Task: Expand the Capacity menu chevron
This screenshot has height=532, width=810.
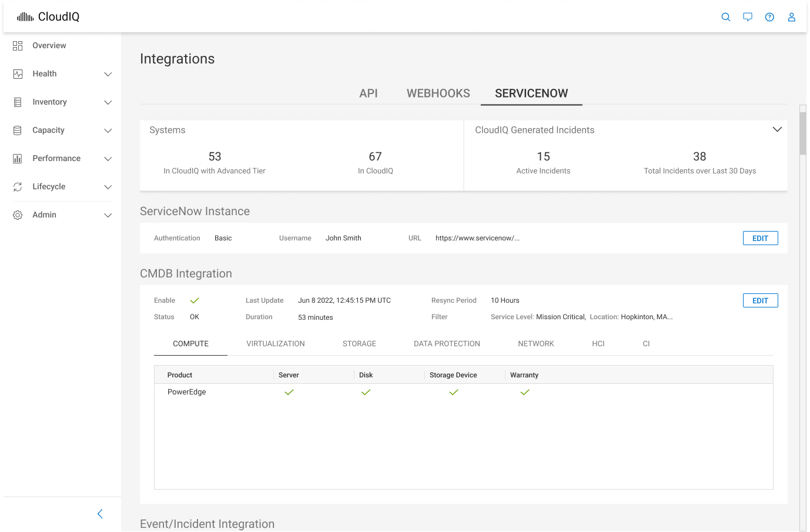Action: (x=108, y=131)
